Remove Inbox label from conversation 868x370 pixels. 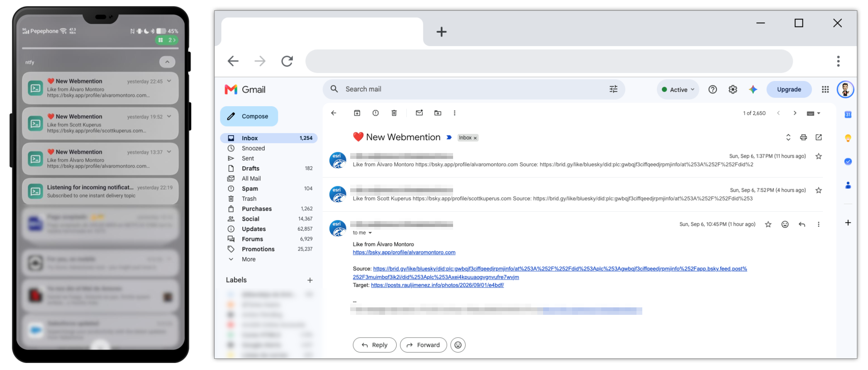(475, 138)
